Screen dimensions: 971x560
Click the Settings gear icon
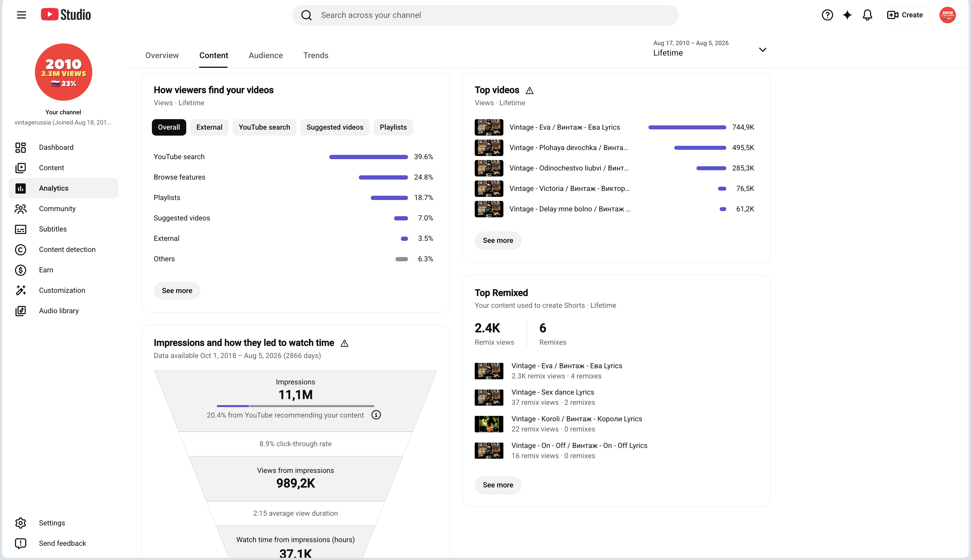[20, 523]
